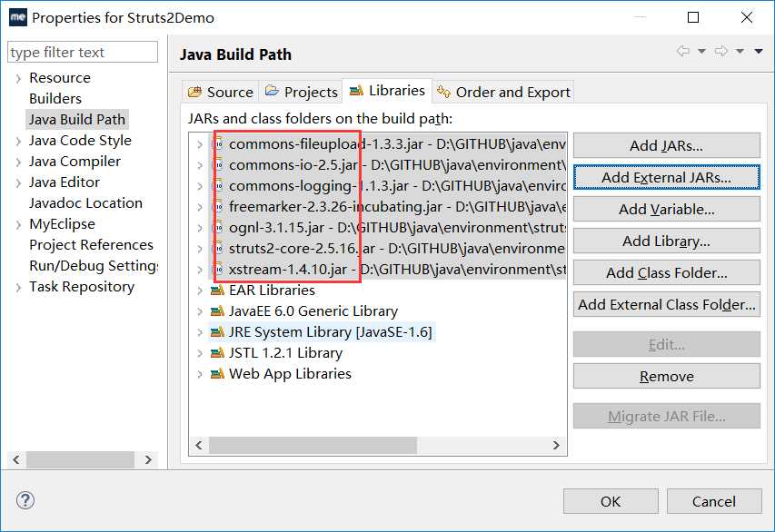Viewport: 775px width, 532px height.
Task: Expand the Resource tree node
Action: click(18, 79)
